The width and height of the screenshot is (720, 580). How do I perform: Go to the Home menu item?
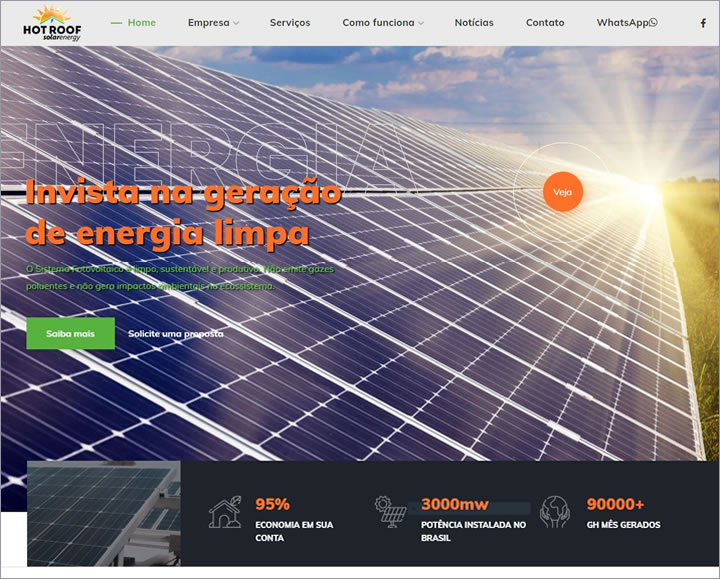tap(141, 23)
